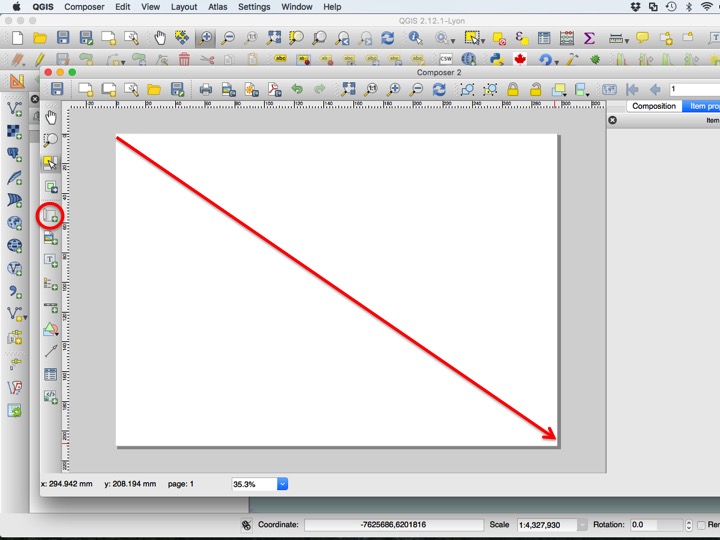Activate the Select/Move item tool
This screenshot has height=540, width=720.
pos(51,163)
